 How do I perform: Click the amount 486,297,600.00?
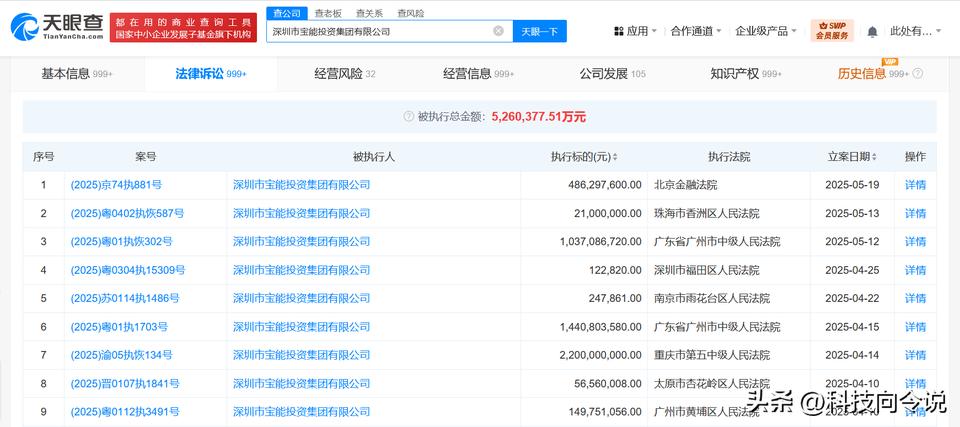606,185
